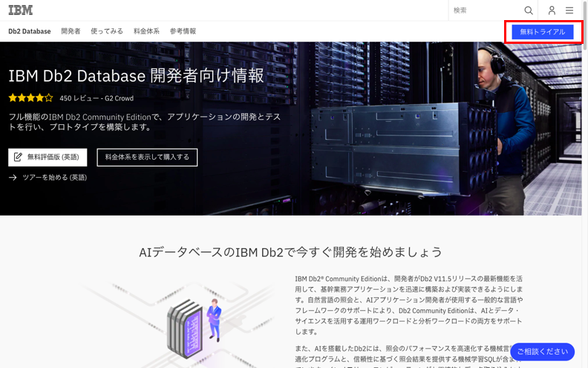The image size is (588, 368).
Task: Open the user profile icon
Action: point(552,10)
